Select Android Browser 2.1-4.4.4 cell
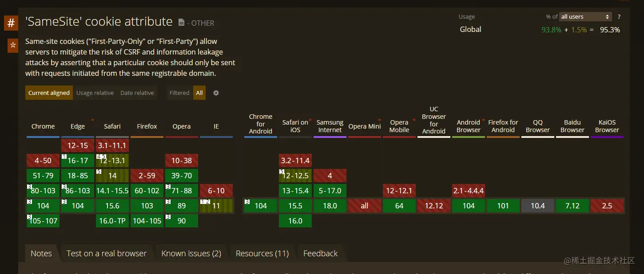Screen dimensions: 644x274 point(469,191)
